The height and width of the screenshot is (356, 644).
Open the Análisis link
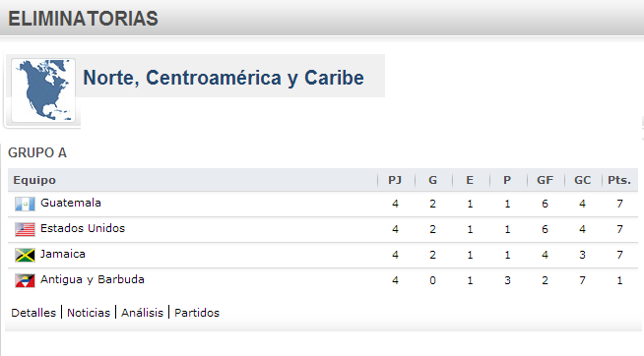pos(142,313)
